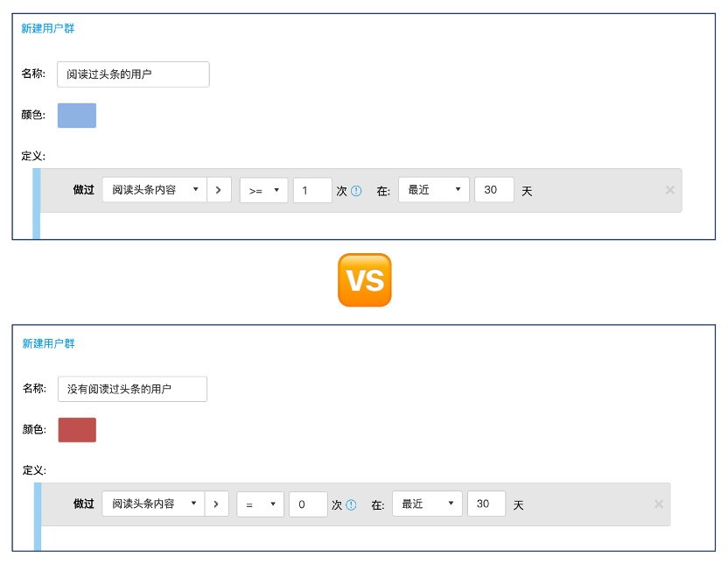This screenshot has height=564, width=728.
Task: Click the top 新建用户群 title link
Action: [48, 28]
